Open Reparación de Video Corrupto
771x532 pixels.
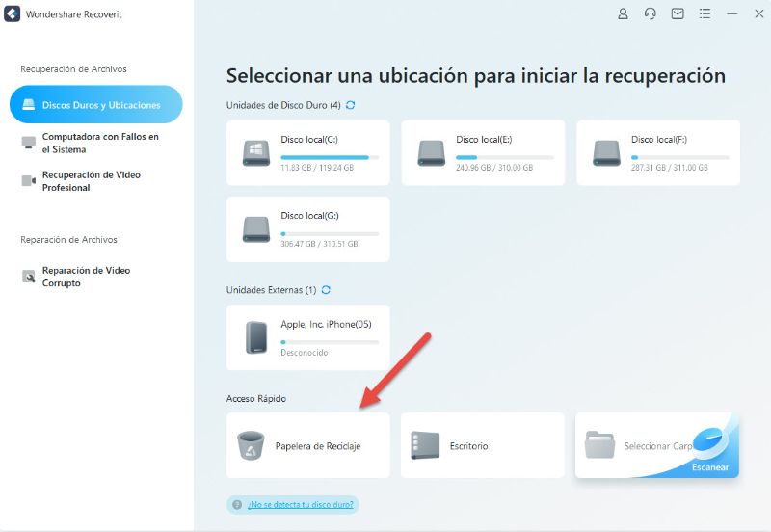tap(86, 277)
